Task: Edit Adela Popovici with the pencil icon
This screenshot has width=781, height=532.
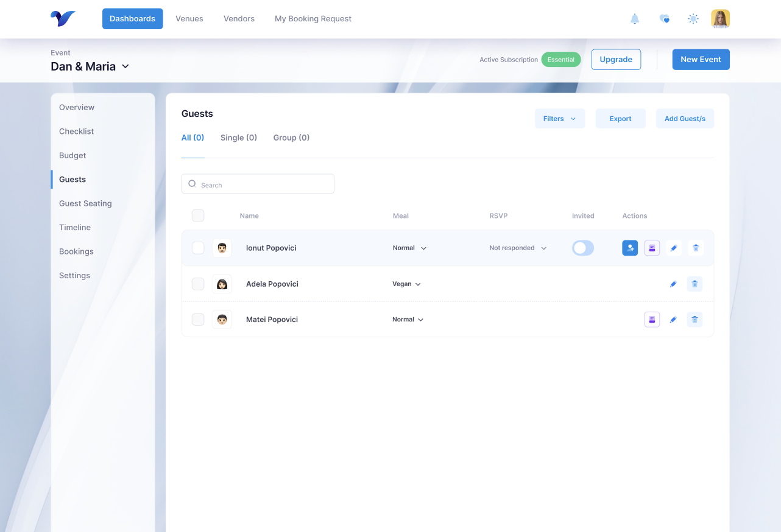Action: (673, 284)
